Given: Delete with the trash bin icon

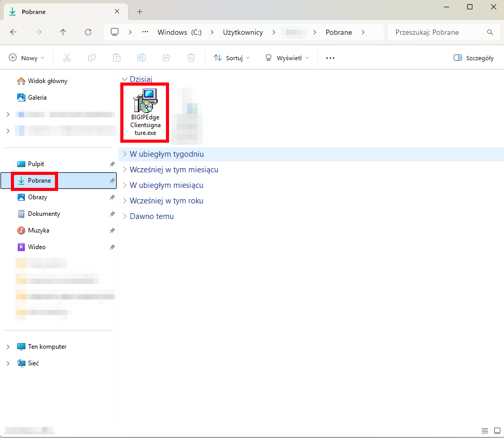Looking at the screenshot, I should pyautogui.click(x=191, y=58).
